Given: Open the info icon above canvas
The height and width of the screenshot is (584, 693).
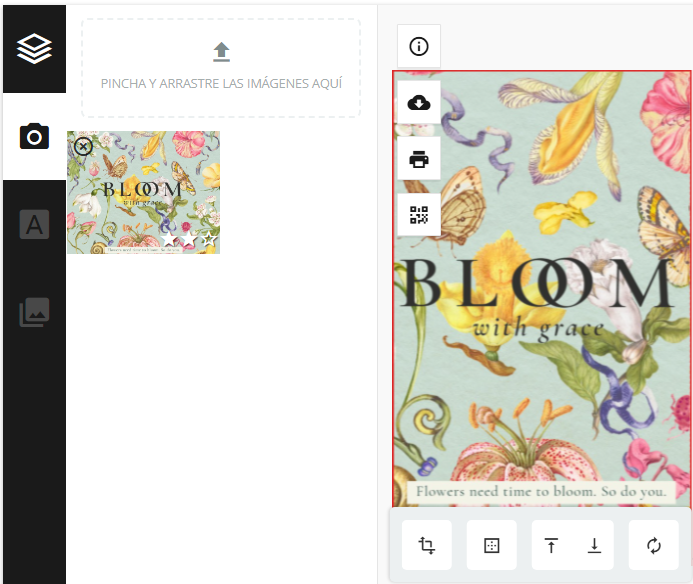Looking at the screenshot, I should click(x=419, y=46).
